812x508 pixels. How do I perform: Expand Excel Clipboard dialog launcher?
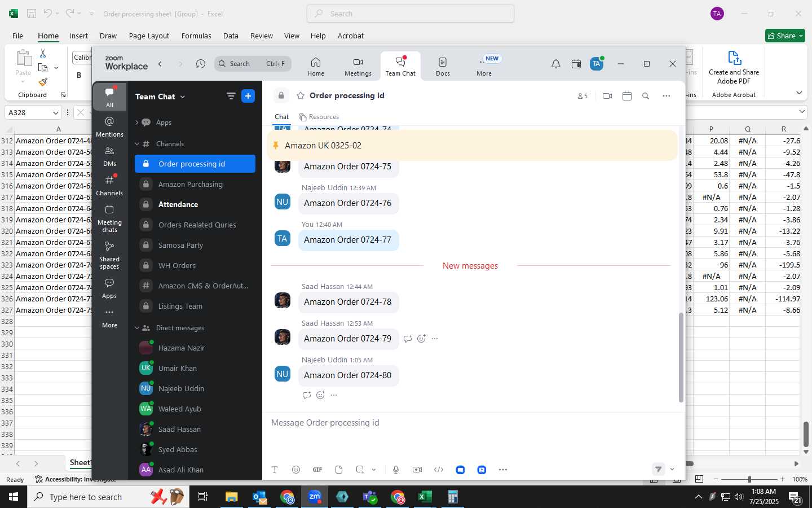[x=63, y=95]
